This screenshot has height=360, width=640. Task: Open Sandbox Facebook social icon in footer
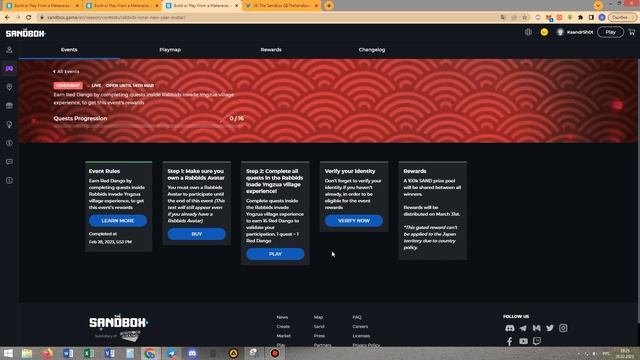(x=510, y=341)
